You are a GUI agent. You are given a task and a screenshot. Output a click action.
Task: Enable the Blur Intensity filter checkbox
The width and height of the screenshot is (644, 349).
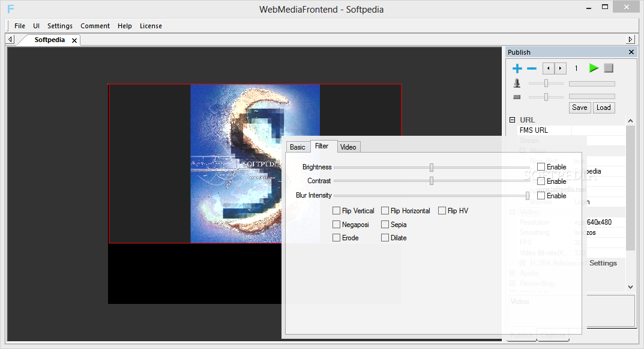pos(541,195)
